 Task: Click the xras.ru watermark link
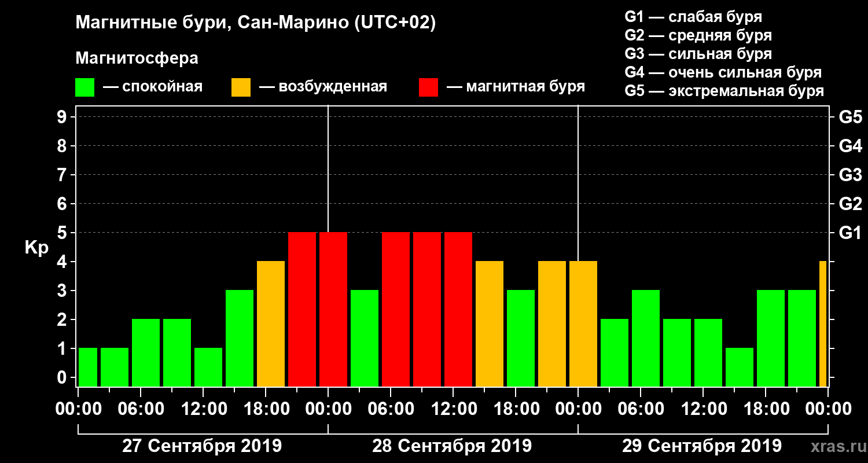[x=836, y=446]
